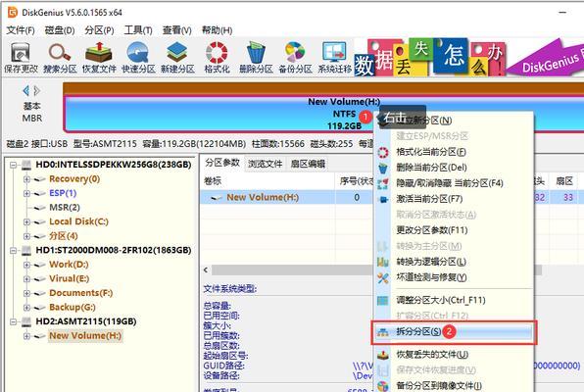
Task: Click the split icon beside 拆分分区(S)
Action: click(383, 331)
